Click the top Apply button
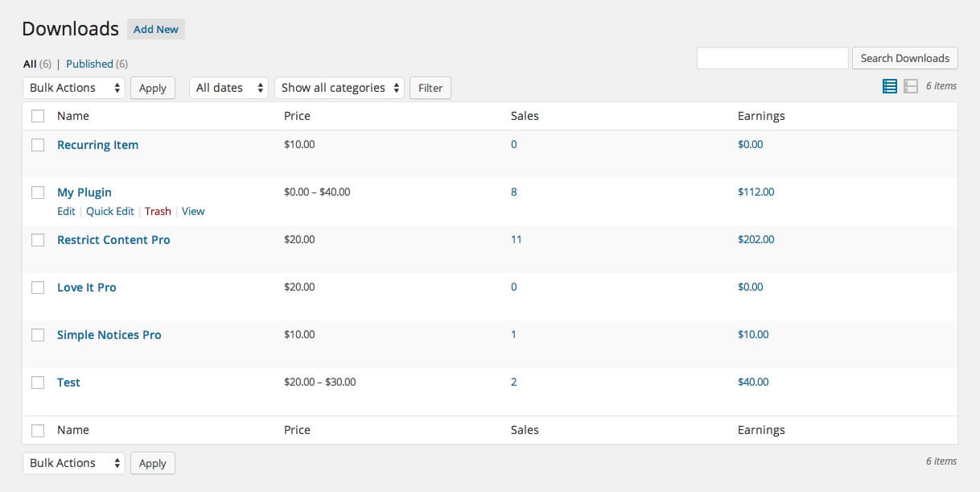 [x=152, y=88]
